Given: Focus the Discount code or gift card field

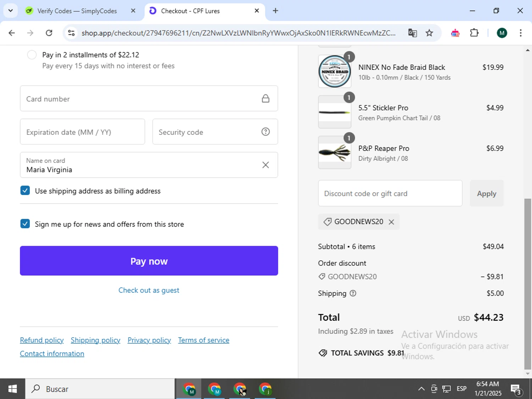Looking at the screenshot, I should [390, 193].
